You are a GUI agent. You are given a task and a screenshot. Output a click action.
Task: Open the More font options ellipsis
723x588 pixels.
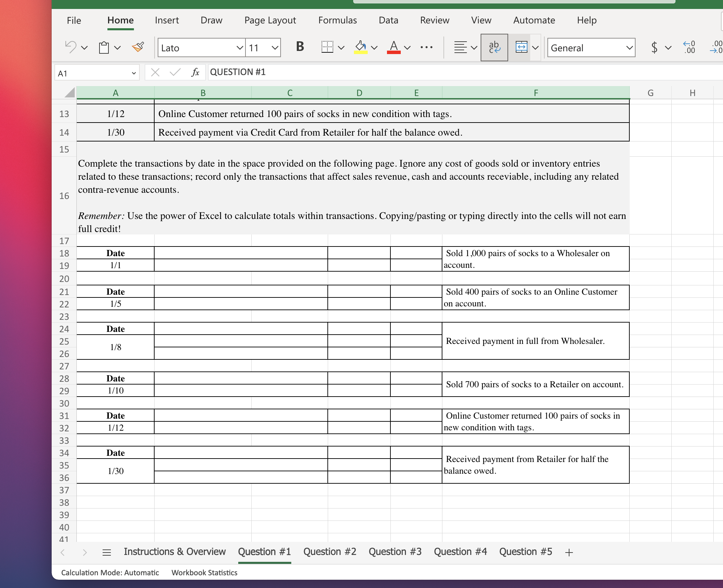(x=426, y=48)
